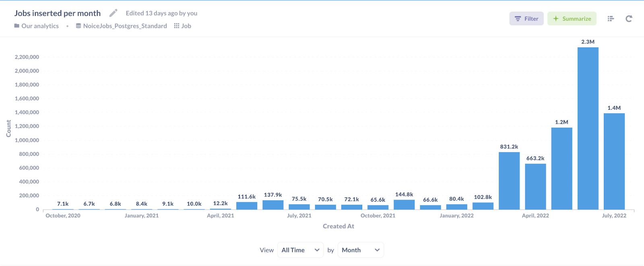Image resolution: width=644 pixels, height=266 pixels.
Task: Click the NoiceJobs database icon
Action: click(78, 26)
